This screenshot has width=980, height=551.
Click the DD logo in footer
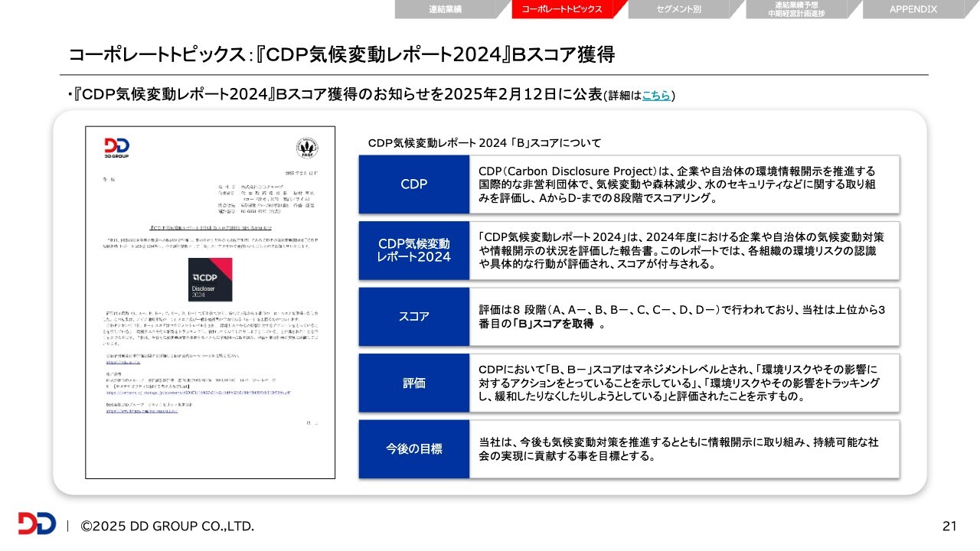click(x=37, y=523)
